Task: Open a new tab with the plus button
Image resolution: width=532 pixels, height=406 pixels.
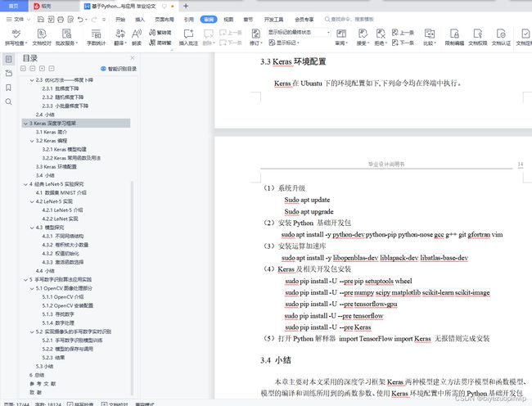Action: 186,6
